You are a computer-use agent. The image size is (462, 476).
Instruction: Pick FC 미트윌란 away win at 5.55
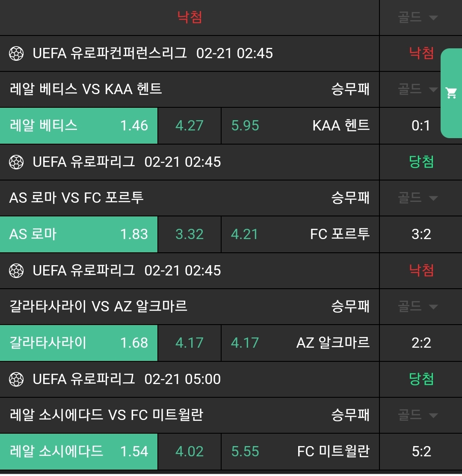[x=300, y=452]
